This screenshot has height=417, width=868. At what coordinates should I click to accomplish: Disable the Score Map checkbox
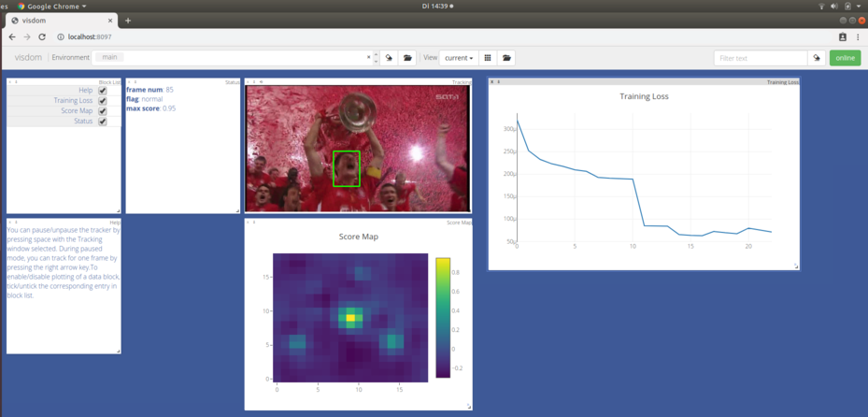(103, 111)
